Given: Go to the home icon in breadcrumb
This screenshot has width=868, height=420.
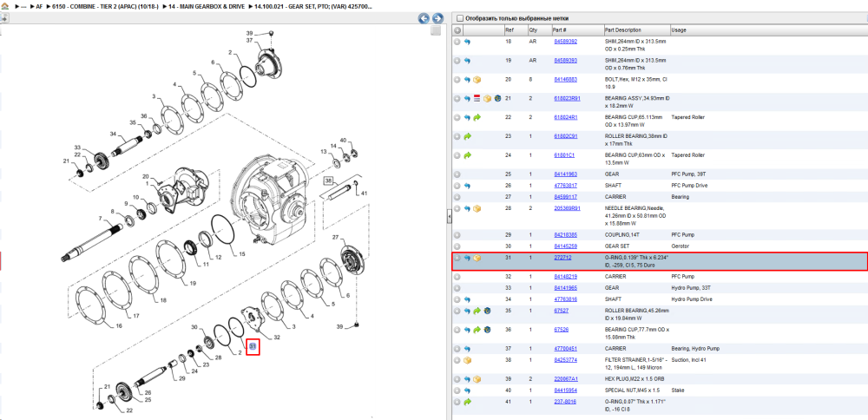Looking at the screenshot, I should pos(4,7).
